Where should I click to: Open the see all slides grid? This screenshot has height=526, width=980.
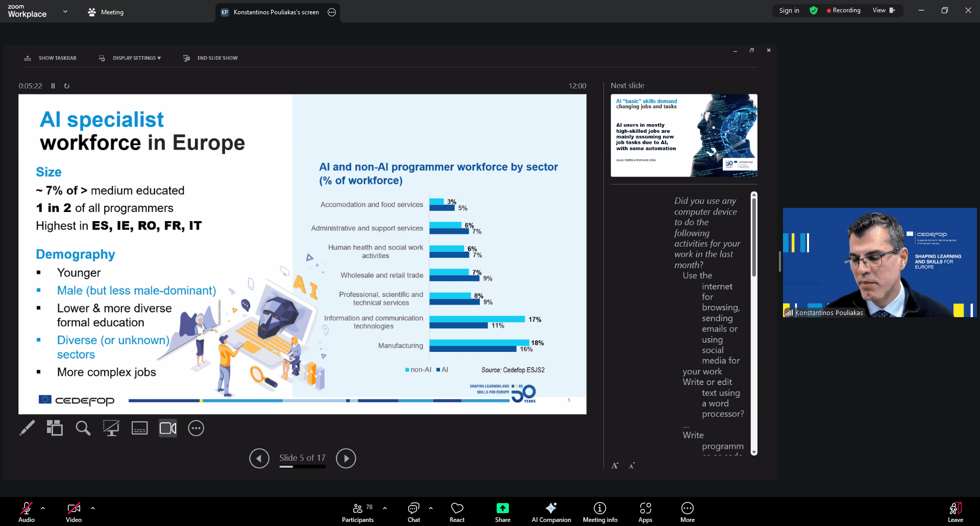(55, 428)
